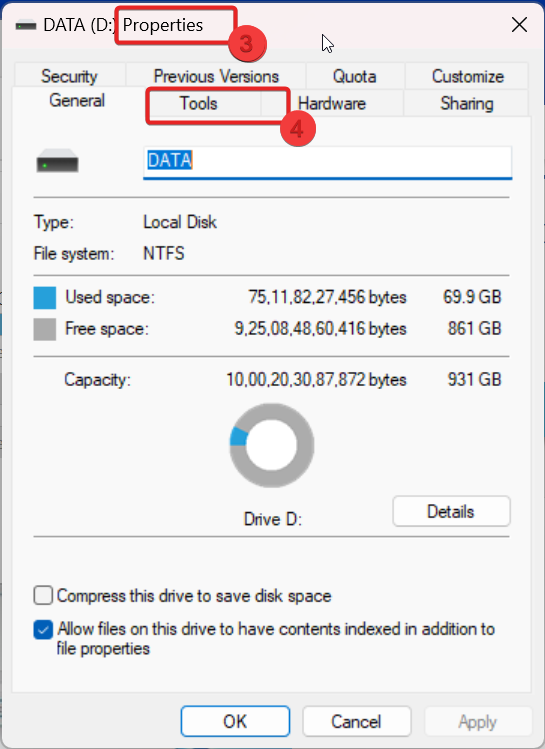Screen dimensions: 545x749
Task: Switch to the Tools tab
Action: click(x=199, y=103)
